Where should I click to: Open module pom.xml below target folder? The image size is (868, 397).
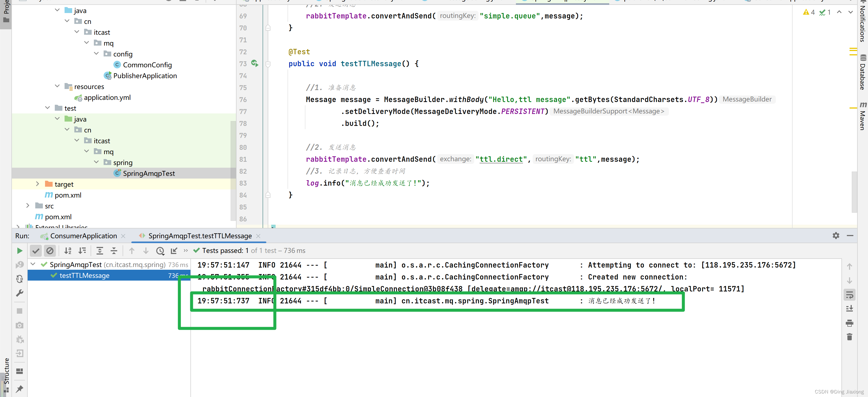[68, 195]
